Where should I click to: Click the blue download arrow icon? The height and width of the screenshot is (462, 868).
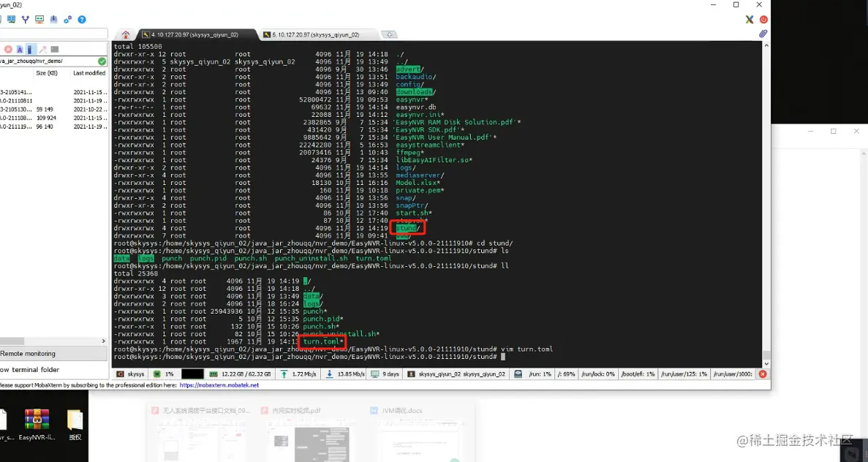pyautogui.click(x=329, y=374)
